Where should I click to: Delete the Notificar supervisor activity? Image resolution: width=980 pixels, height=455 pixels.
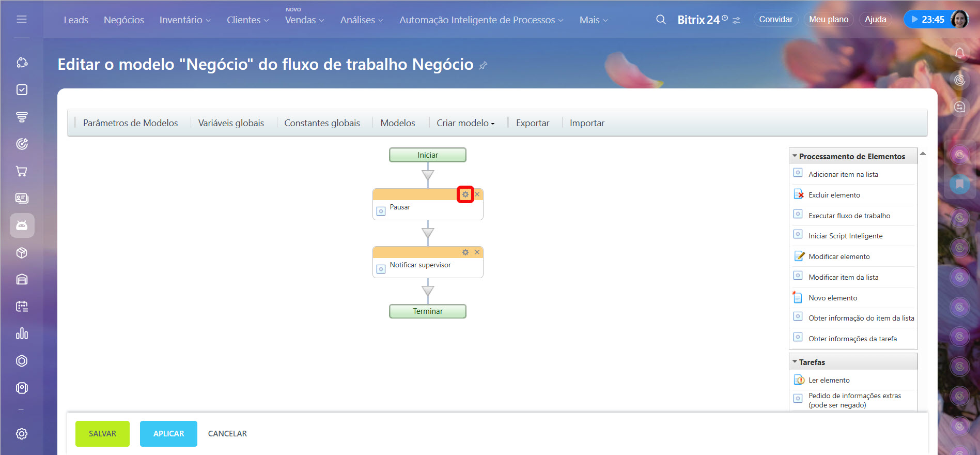tap(477, 252)
